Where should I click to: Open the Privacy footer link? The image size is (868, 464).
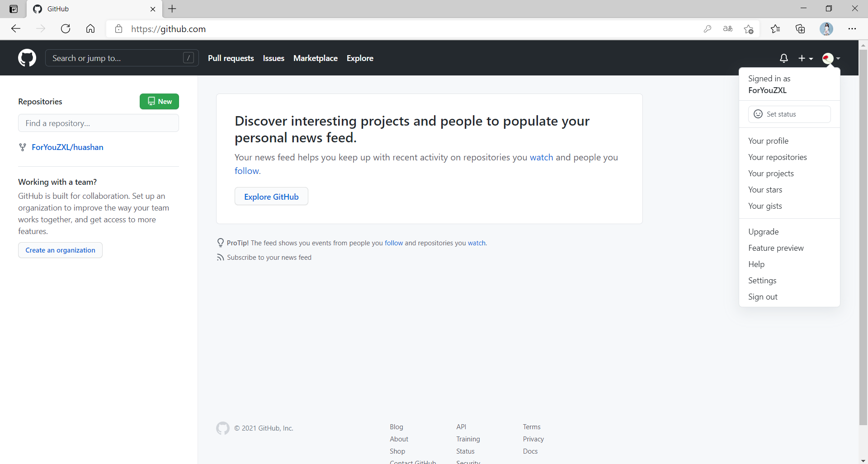click(533, 439)
